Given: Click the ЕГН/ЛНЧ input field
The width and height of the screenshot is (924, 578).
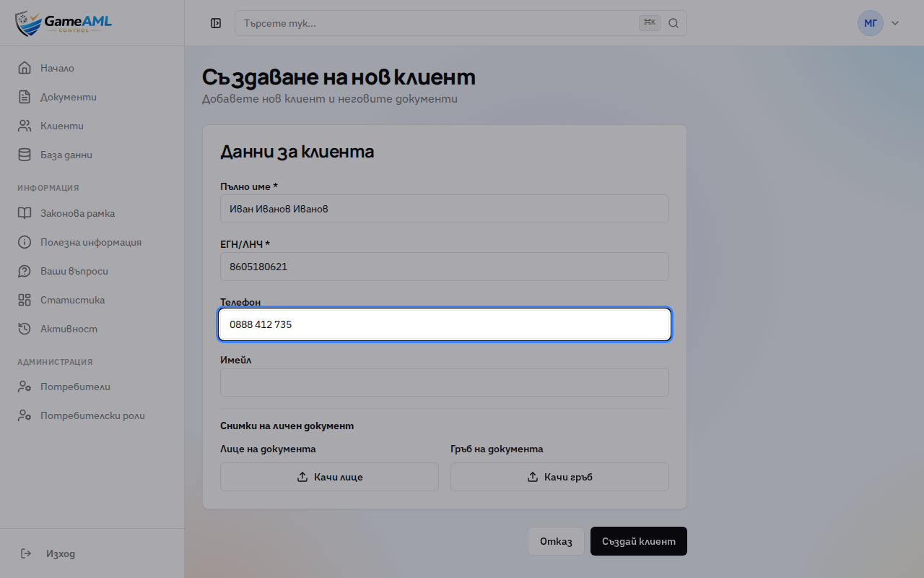Looking at the screenshot, I should 445,267.
